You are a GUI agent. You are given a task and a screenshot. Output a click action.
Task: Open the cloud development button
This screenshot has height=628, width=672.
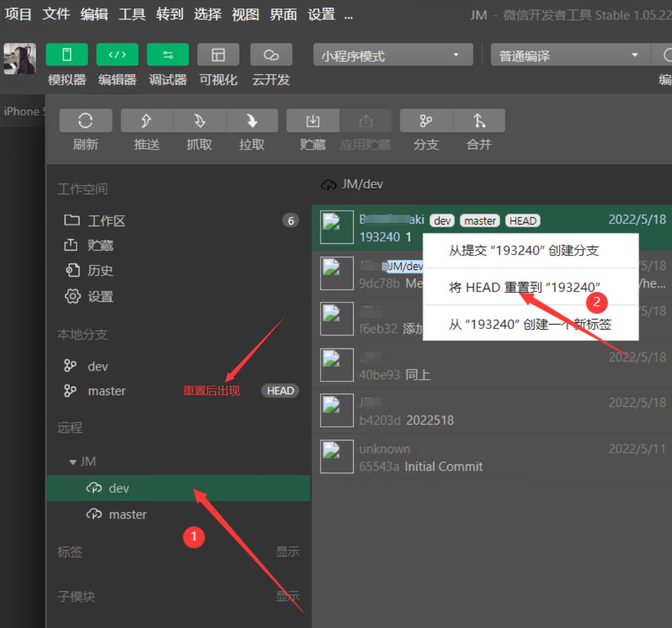[x=271, y=55]
